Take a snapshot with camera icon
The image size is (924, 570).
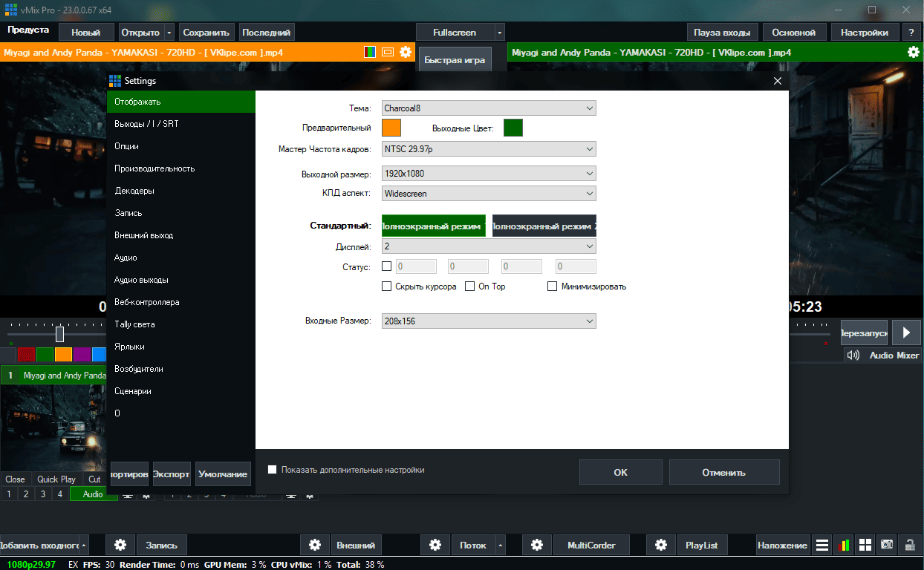tap(886, 545)
